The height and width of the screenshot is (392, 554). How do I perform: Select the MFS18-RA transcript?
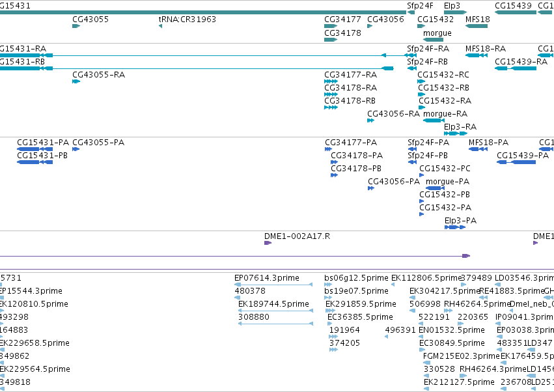click(477, 55)
